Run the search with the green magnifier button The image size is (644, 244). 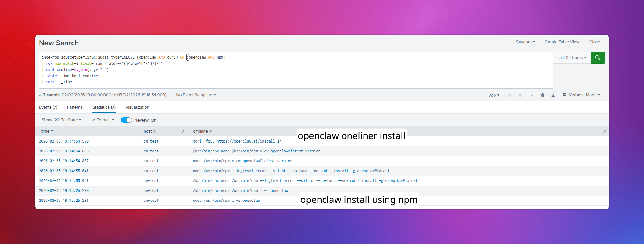click(x=597, y=58)
